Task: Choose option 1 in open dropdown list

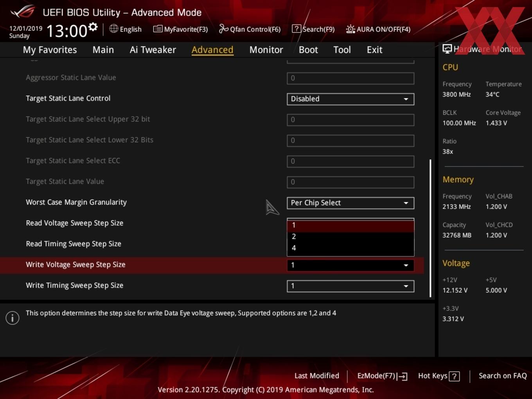Action: (x=350, y=225)
